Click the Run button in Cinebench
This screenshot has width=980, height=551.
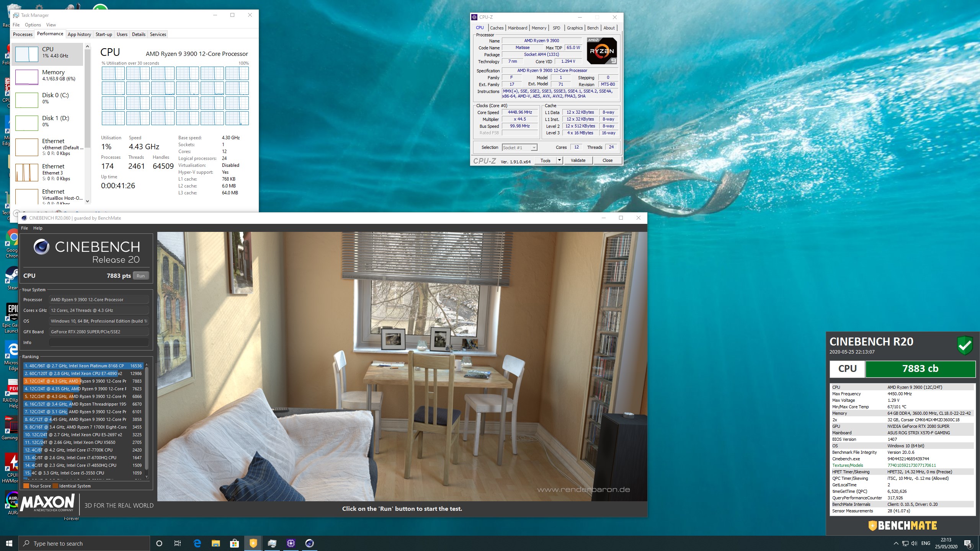(140, 276)
